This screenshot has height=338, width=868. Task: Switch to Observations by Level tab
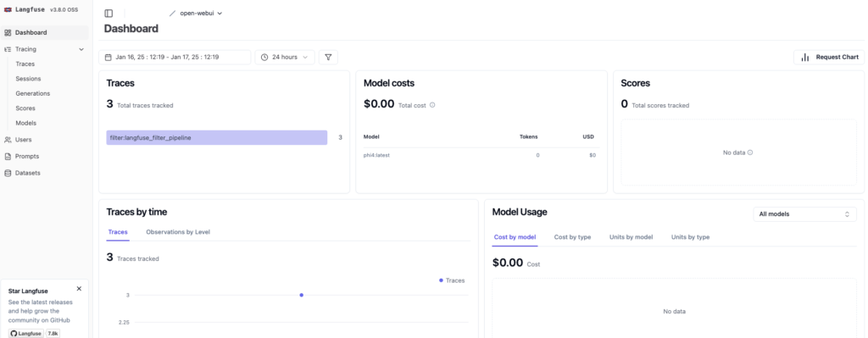(178, 232)
